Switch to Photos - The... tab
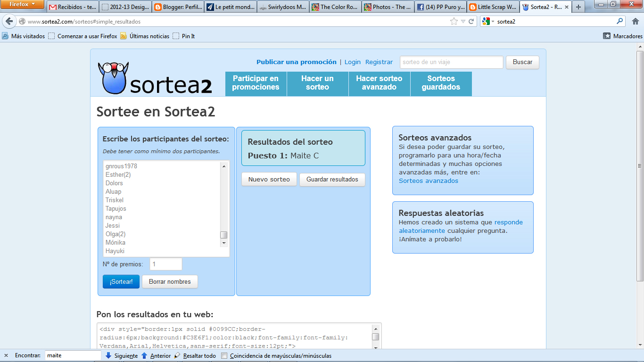The image size is (644, 362). (388, 7)
